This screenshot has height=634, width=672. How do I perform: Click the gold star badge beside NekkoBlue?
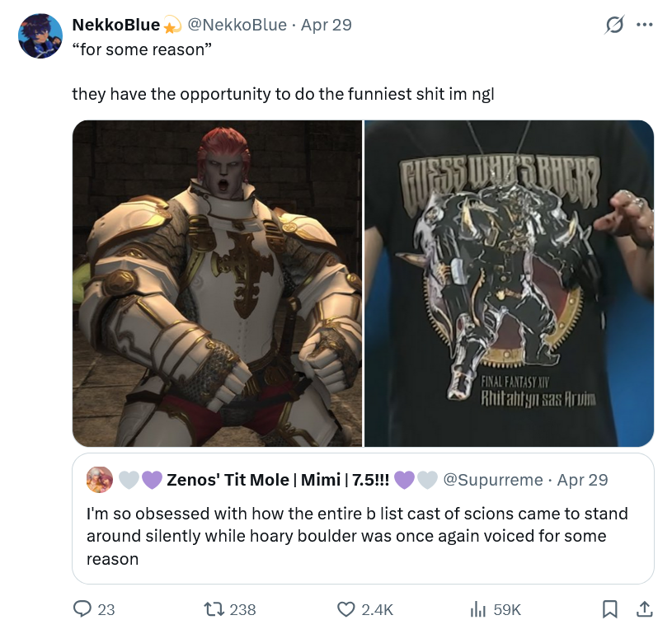[x=171, y=26]
